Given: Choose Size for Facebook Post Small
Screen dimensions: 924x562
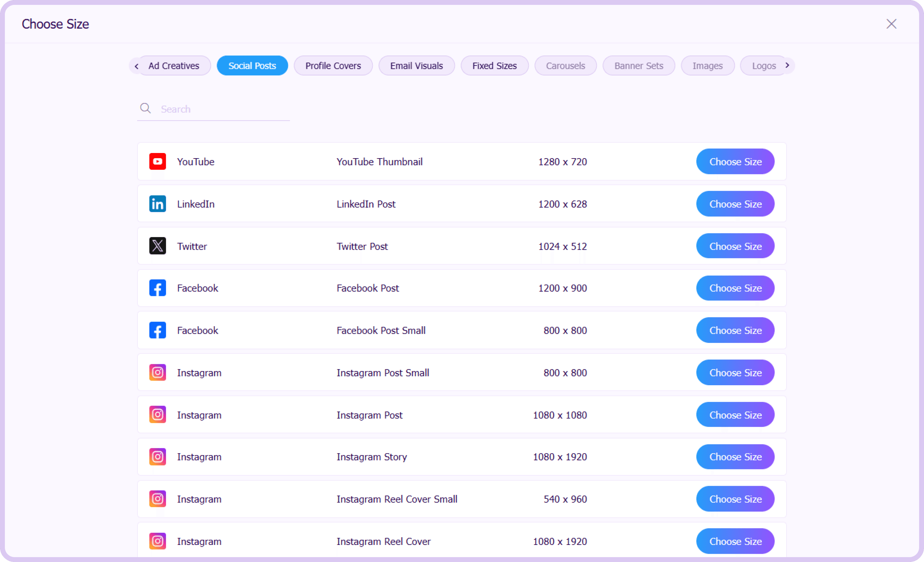Looking at the screenshot, I should pyautogui.click(x=735, y=330).
